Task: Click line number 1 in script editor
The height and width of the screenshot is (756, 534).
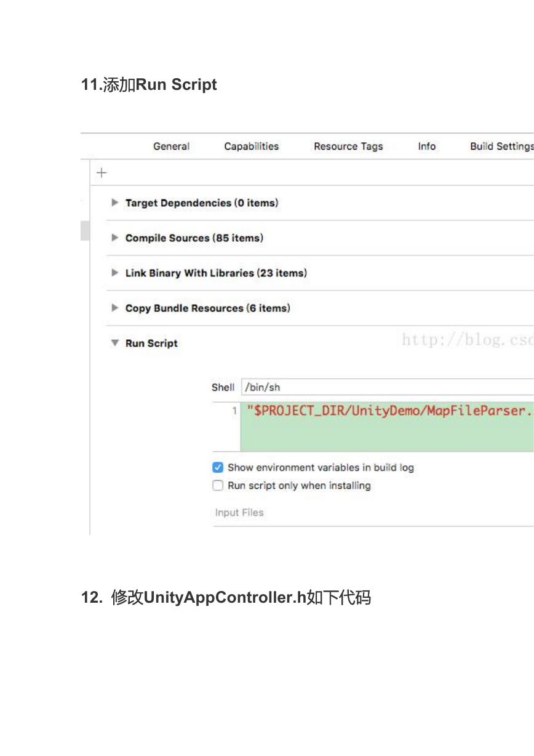Action: (234, 411)
